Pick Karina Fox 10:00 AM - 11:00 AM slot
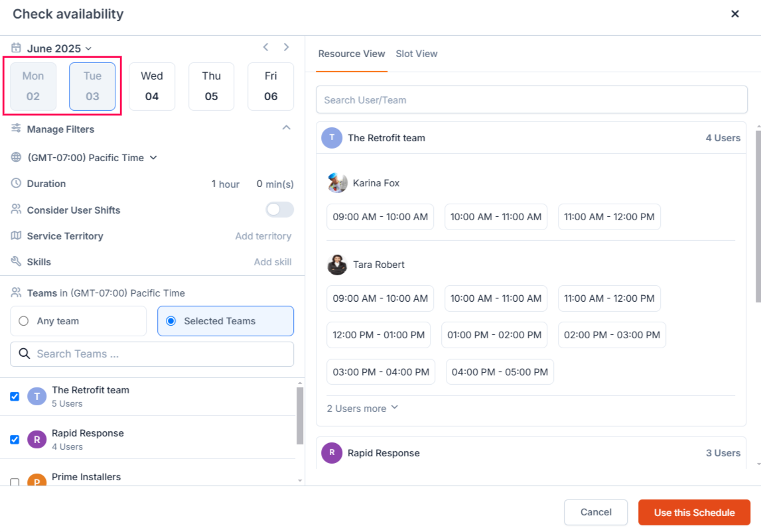Viewport: 761px width, 532px height. (x=496, y=216)
